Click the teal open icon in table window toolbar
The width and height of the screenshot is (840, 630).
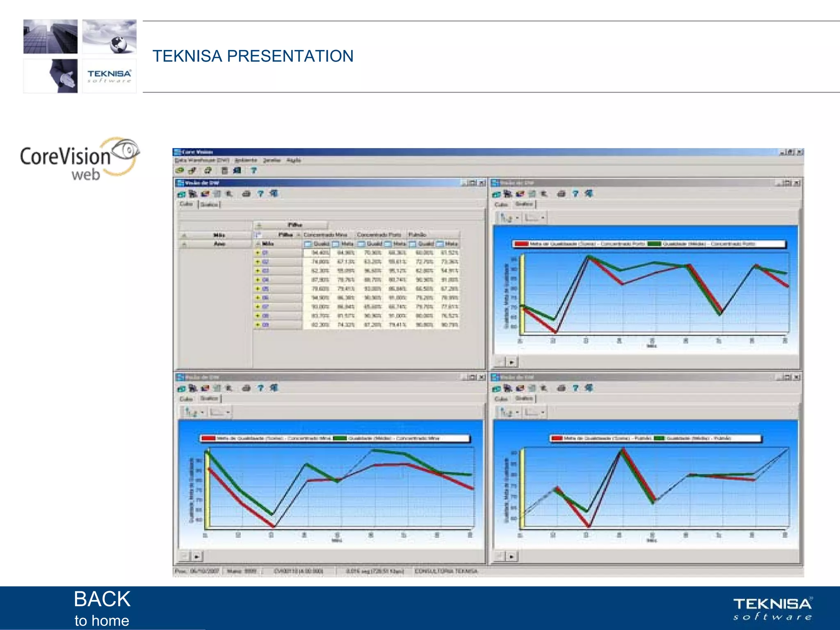tap(181, 194)
